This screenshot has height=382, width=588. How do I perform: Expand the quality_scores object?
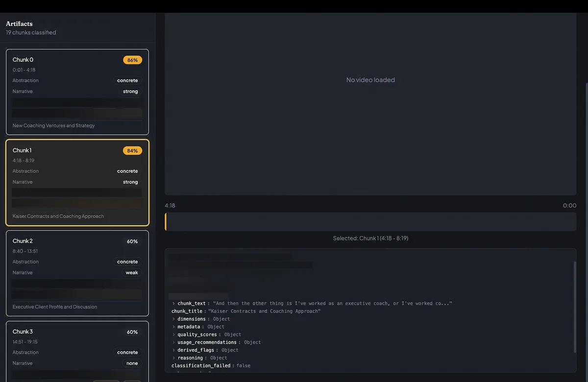[x=174, y=335]
